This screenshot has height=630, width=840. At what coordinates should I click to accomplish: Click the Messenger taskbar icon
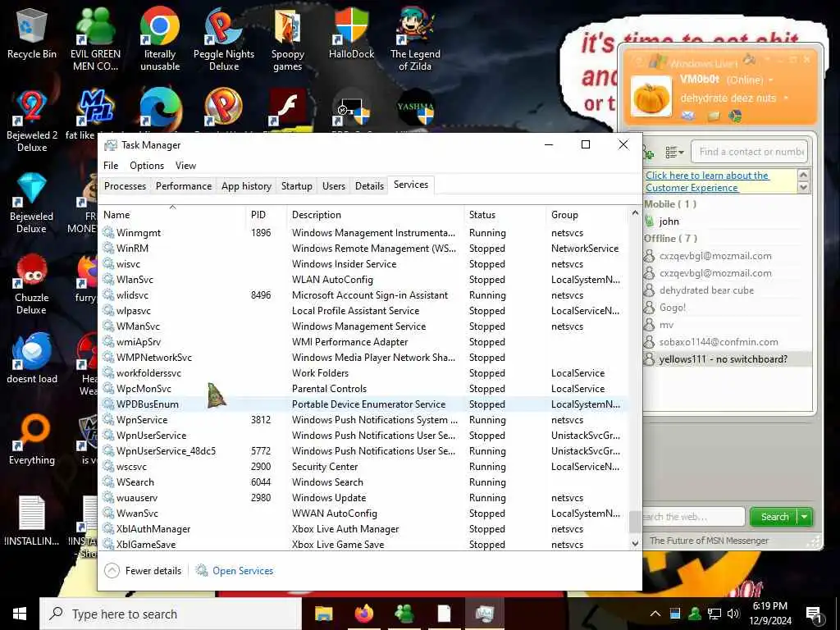(404, 614)
